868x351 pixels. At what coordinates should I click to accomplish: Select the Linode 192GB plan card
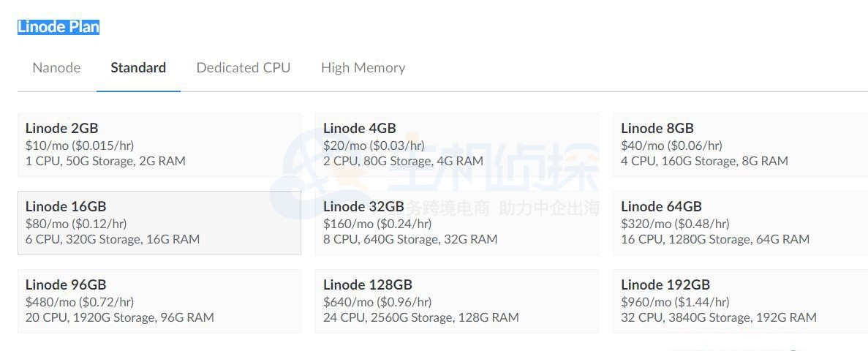tap(739, 301)
